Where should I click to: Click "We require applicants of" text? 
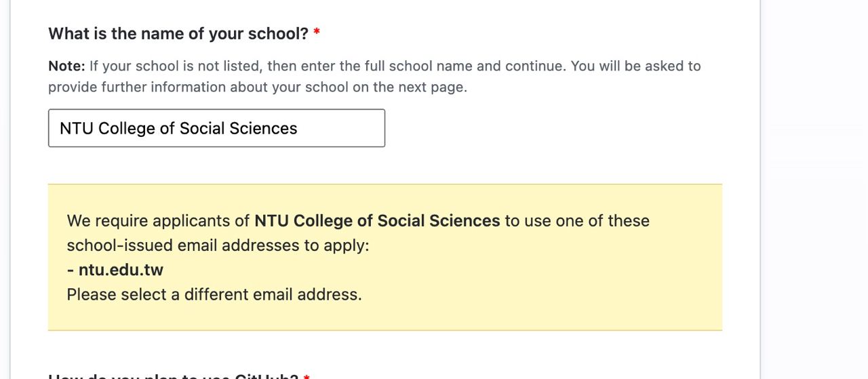pos(159,221)
